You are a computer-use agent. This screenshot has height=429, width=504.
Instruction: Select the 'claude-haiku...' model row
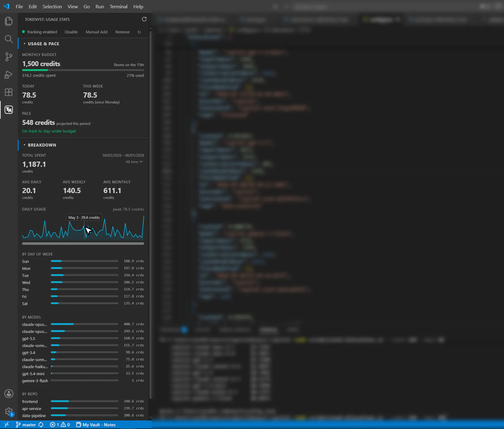click(x=83, y=367)
